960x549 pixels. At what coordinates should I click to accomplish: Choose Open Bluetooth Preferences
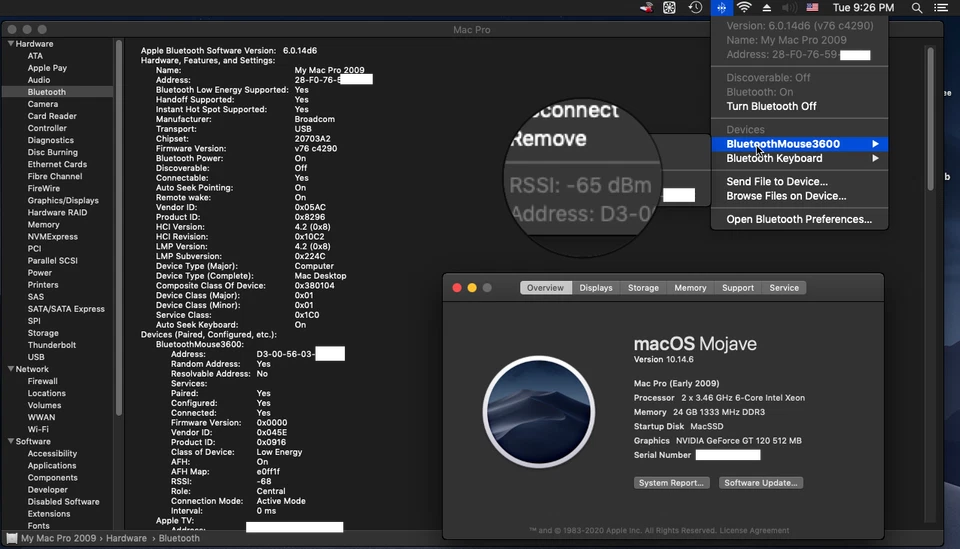click(x=798, y=219)
